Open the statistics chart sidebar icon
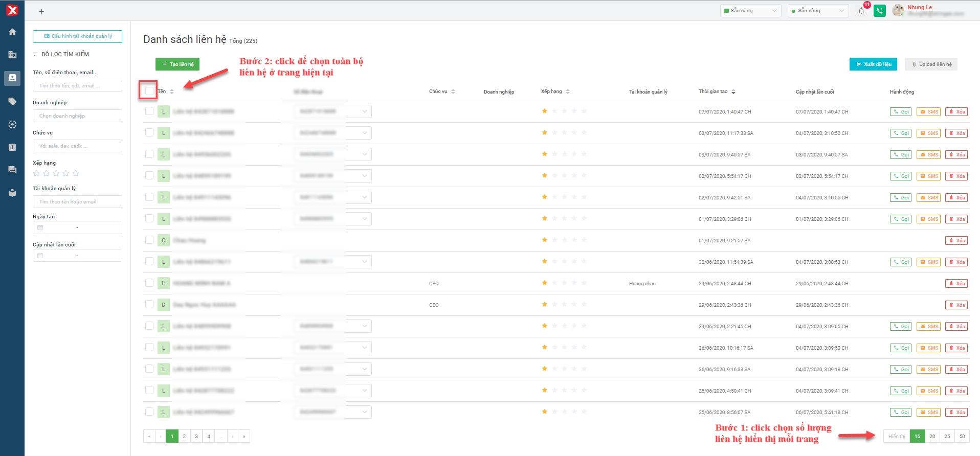 12,147
